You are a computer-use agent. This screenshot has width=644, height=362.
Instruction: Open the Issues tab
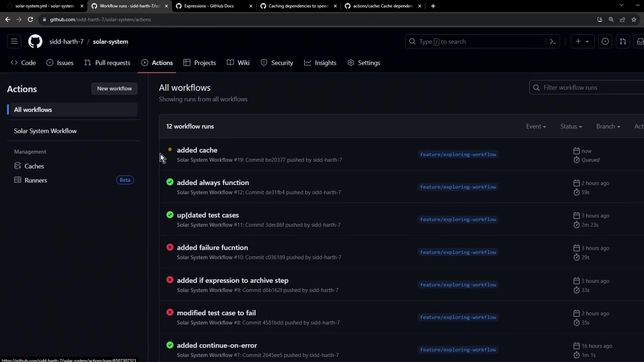[x=60, y=63]
